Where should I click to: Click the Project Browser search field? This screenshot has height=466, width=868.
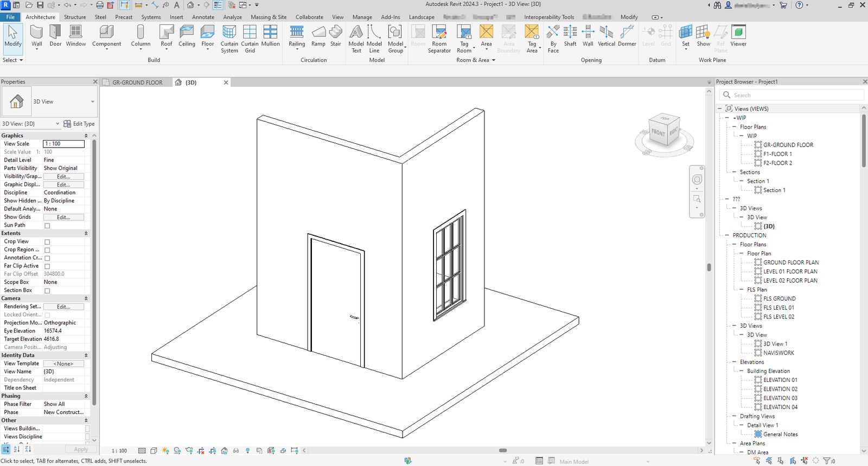point(793,95)
